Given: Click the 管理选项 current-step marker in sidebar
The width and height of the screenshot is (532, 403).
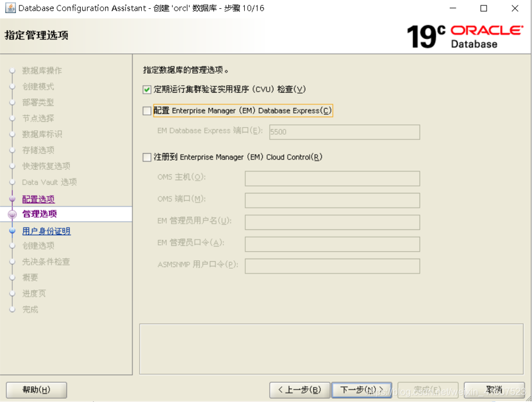Looking at the screenshot, I should [x=12, y=214].
